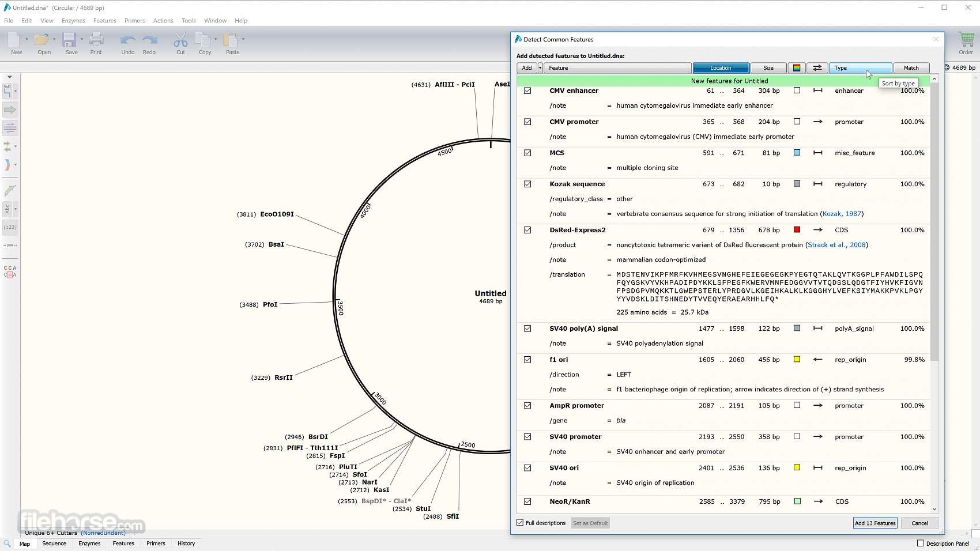Open the Kozak, 1987 reference link
The width and height of the screenshot is (980, 551).
click(x=842, y=214)
